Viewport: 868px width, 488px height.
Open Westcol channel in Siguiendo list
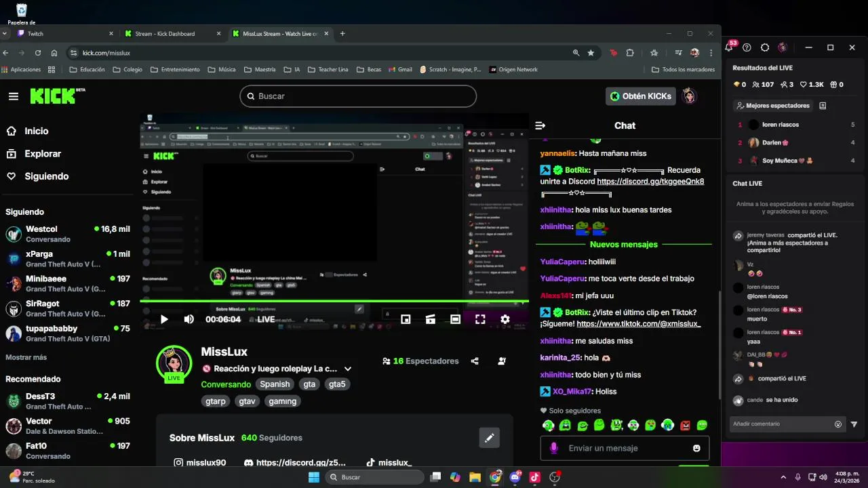coord(68,234)
